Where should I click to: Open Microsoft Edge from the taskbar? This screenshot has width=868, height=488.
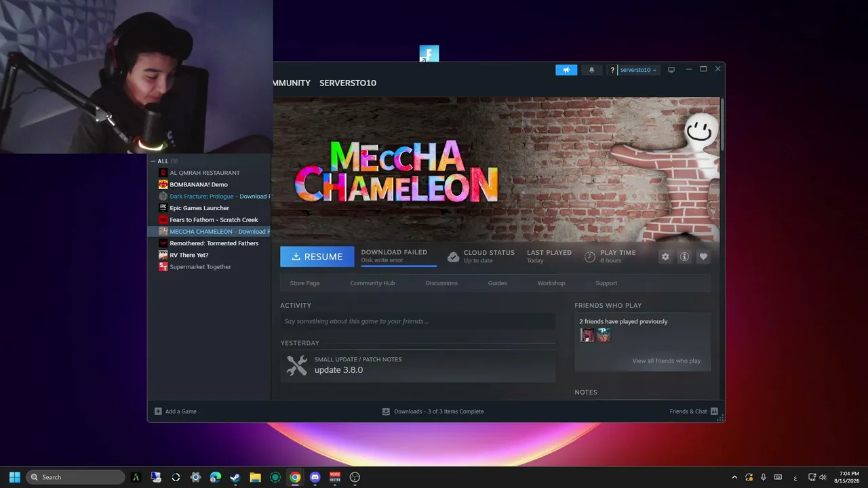(x=216, y=477)
